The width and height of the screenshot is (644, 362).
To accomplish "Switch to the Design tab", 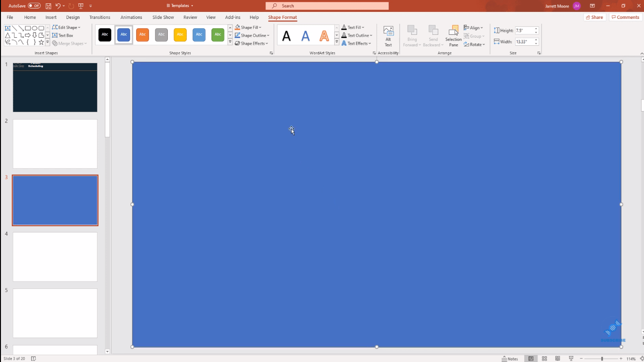I will click(x=73, y=17).
